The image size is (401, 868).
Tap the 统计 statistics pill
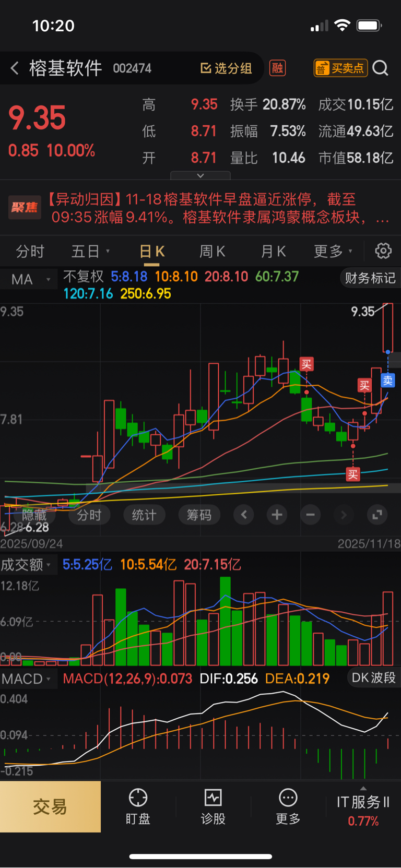coord(144,515)
